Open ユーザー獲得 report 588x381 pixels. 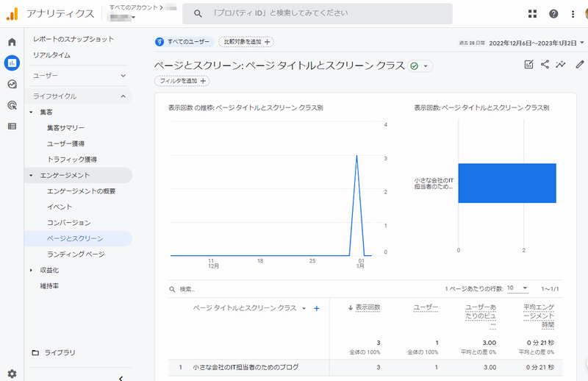(65, 143)
